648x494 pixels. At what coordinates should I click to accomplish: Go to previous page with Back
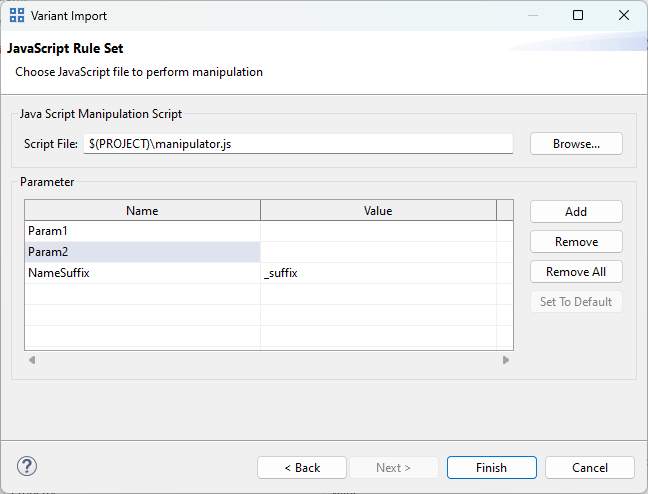tap(302, 468)
